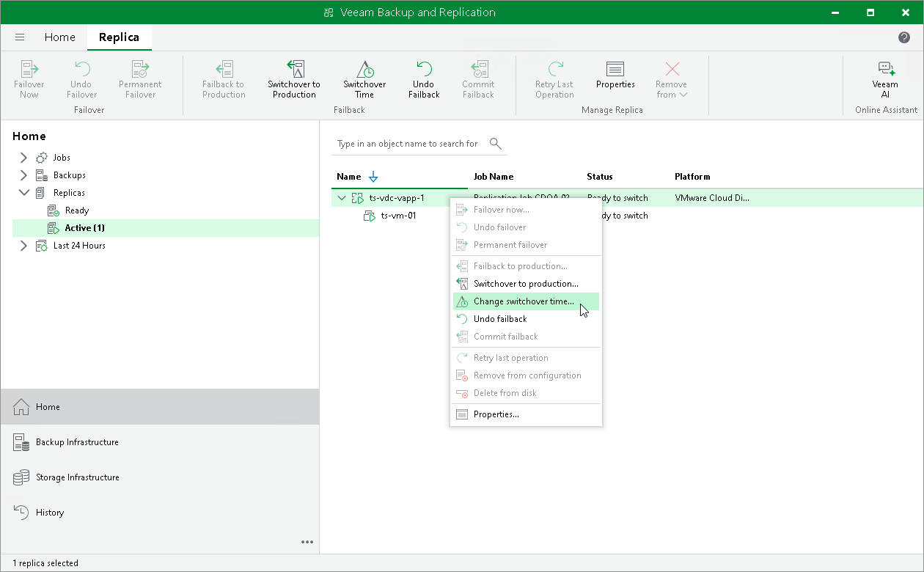Open the Veeam AI online assistant
The height and width of the screenshot is (572, 924).
pyautogui.click(x=885, y=79)
